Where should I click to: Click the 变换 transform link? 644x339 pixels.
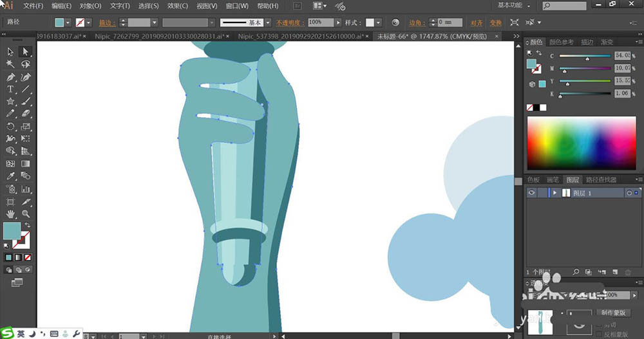coord(496,23)
